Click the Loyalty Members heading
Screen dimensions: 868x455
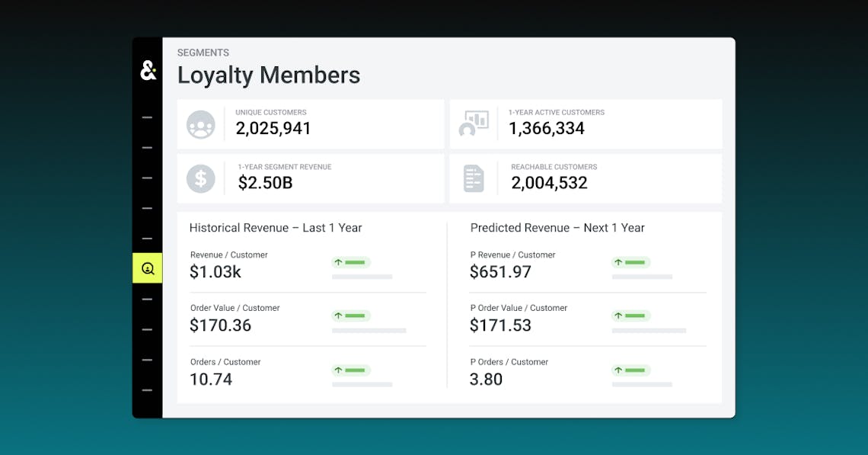click(268, 75)
